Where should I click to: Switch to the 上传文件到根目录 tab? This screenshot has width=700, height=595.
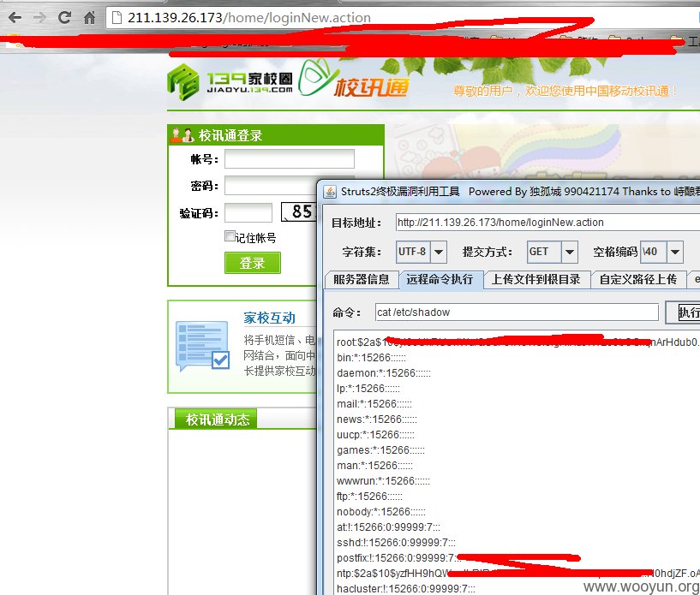(536, 280)
